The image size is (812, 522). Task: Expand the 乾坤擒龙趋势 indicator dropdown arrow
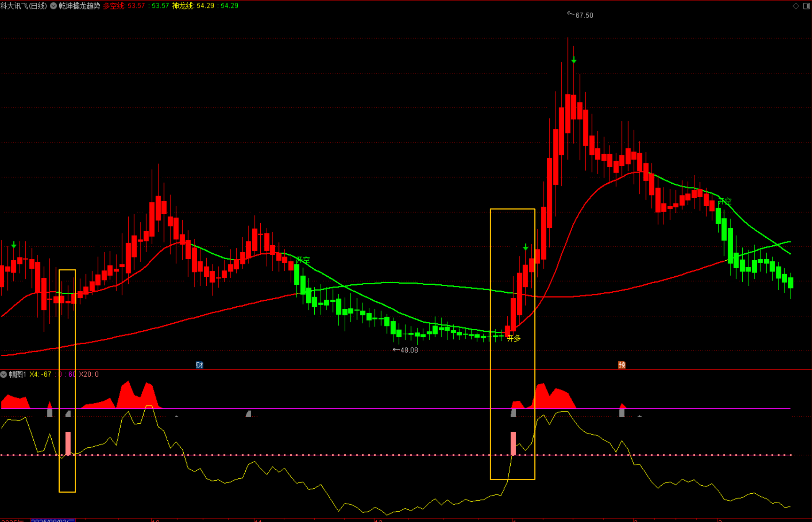pyautogui.click(x=54, y=6)
